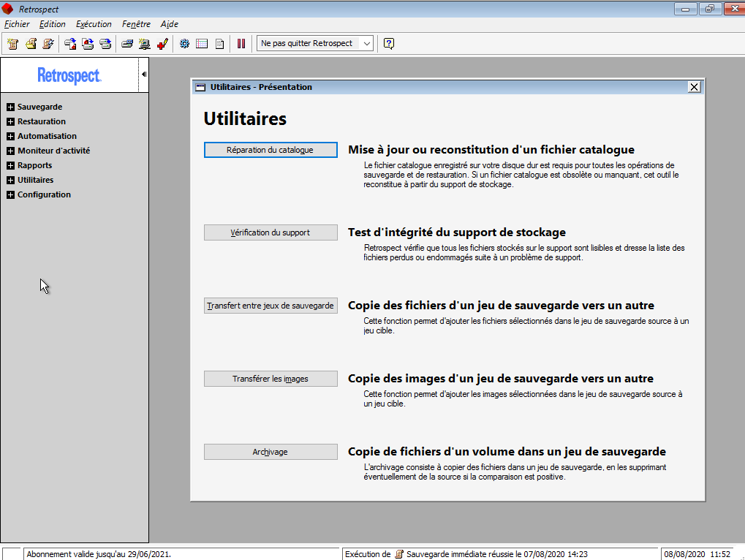Screen dimensions: 745x560
Task: Collapse the sidebar using the arrow beside the logo
Action: (144, 74)
